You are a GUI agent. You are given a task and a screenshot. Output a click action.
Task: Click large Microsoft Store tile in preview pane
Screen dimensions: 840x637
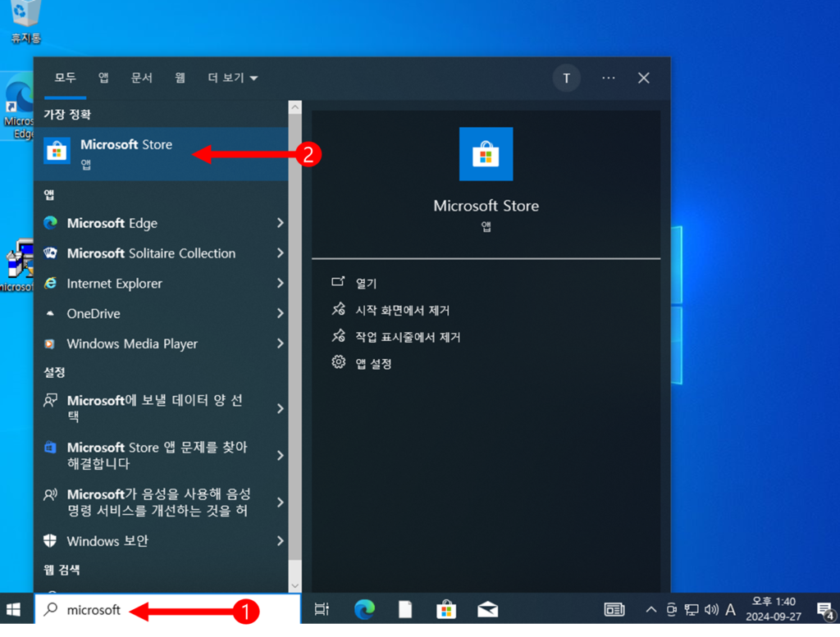486,154
